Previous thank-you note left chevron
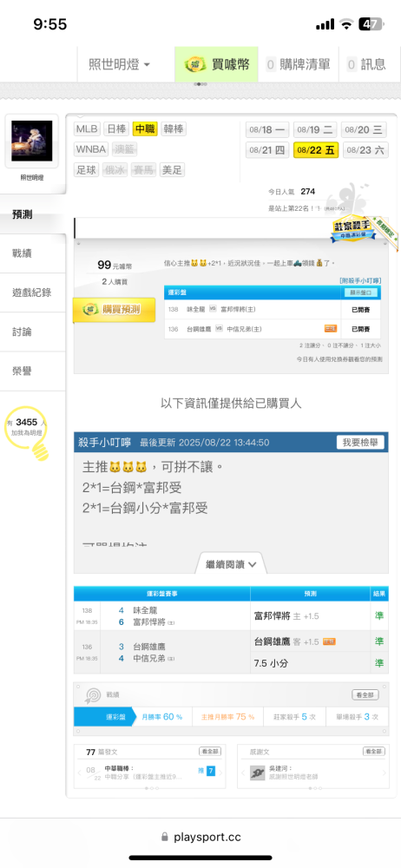The height and width of the screenshot is (868, 401). pos(242,773)
